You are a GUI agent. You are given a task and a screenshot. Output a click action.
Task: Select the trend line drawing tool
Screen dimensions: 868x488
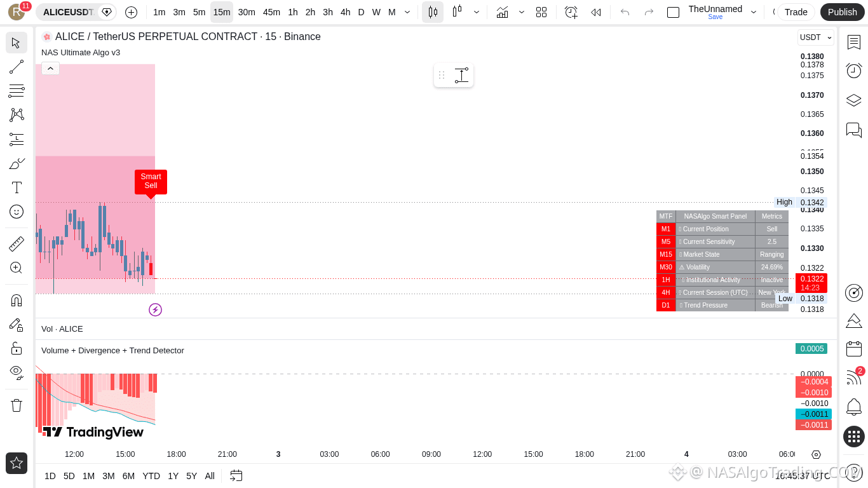pyautogui.click(x=17, y=67)
